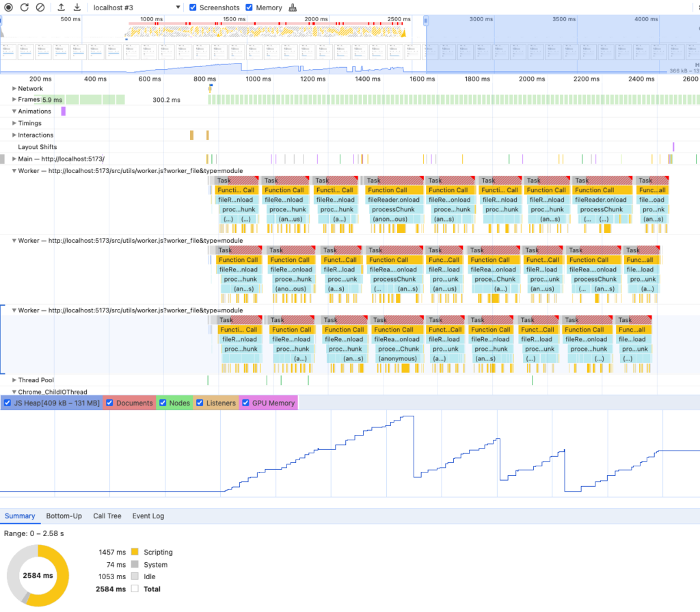Uncheck the Documents counter
The height and width of the screenshot is (612, 700).
tap(110, 403)
